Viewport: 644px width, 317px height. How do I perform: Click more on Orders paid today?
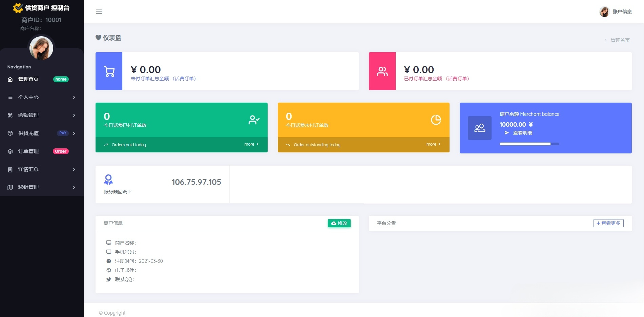251,144
